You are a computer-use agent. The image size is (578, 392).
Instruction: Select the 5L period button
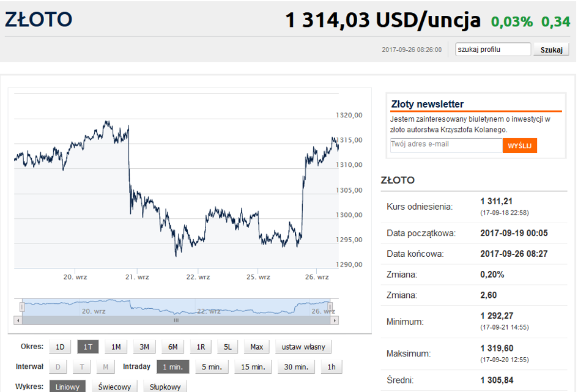[x=228, y=347]
